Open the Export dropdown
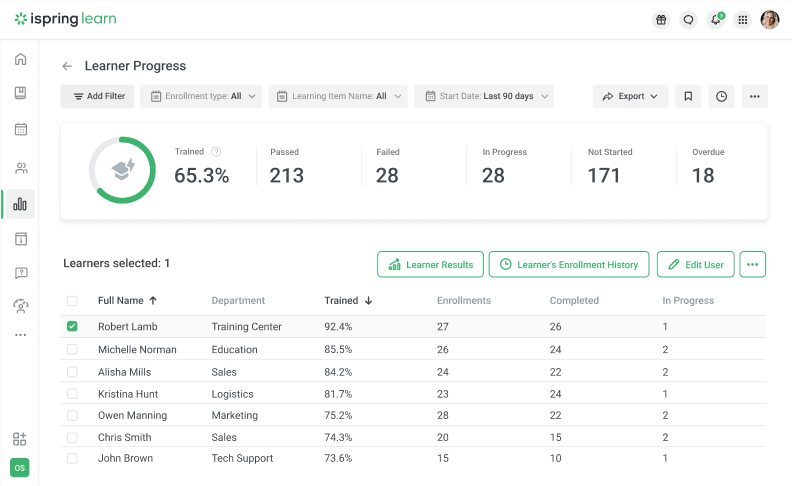This screenshot has height=486, width=792. click(x=630, y=96)
